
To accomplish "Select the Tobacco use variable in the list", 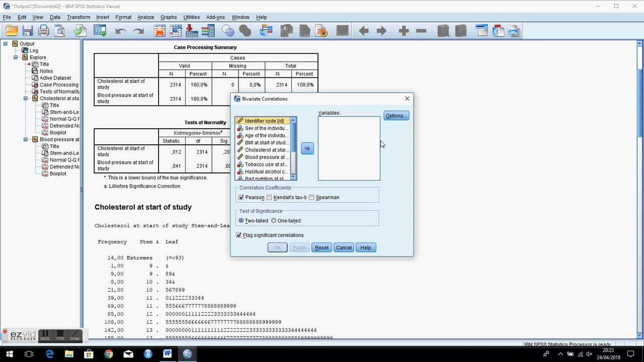I will click(x=263, y=164).
